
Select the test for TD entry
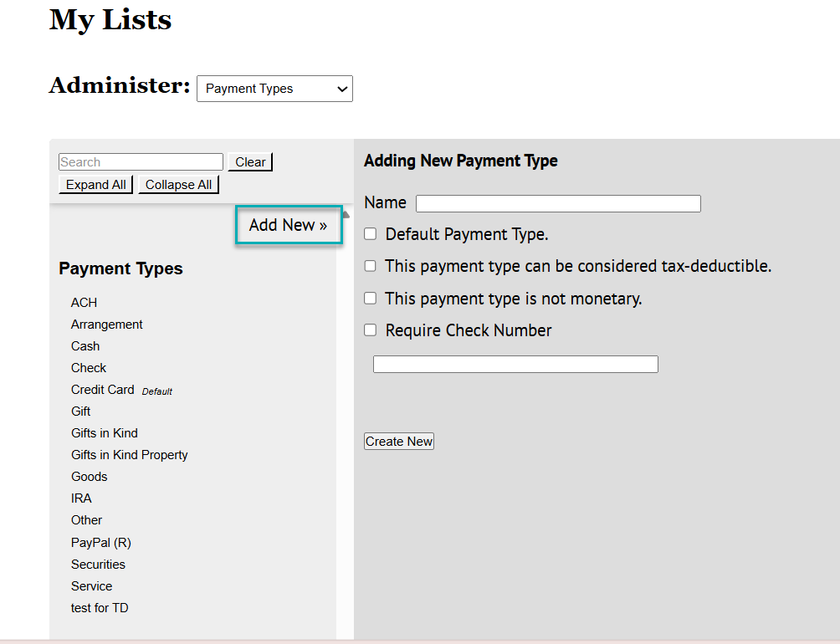(x=100, y=608)
